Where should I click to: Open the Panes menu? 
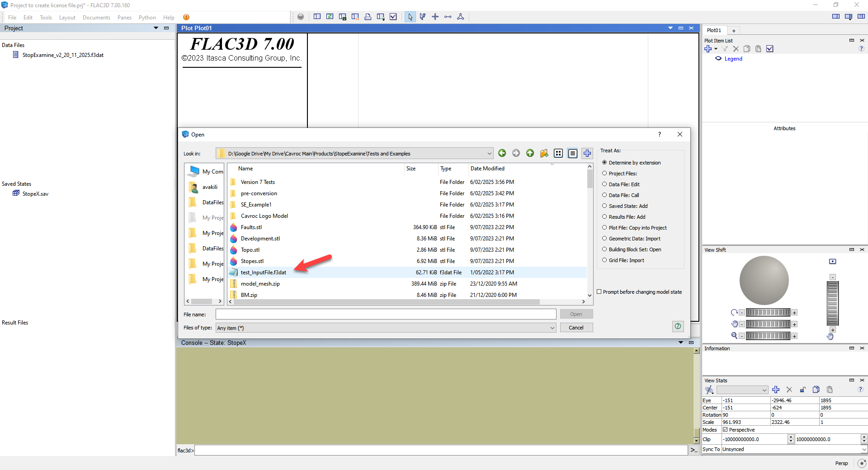(124, 17)
